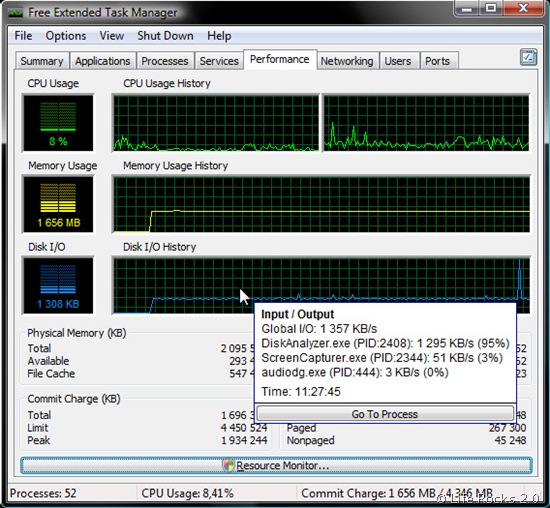Open the File menu
This screenshot has height=508, width=550.
(23, 36)
